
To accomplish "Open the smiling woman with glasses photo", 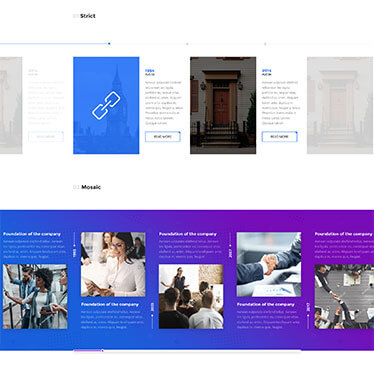I will point(113,264).
